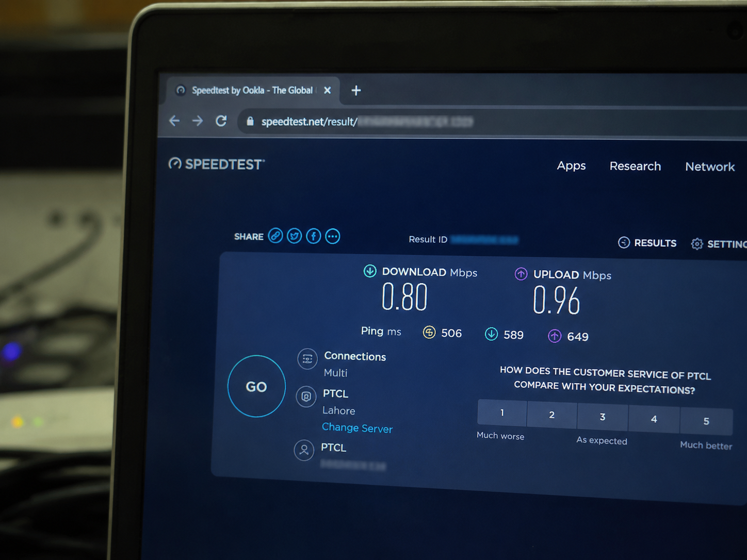Click the PTCL provider user icon

point(304,450)
